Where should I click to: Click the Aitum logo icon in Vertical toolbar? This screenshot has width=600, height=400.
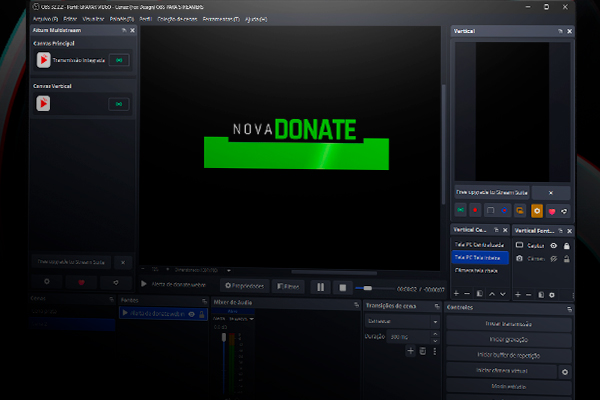pos(564,211)
